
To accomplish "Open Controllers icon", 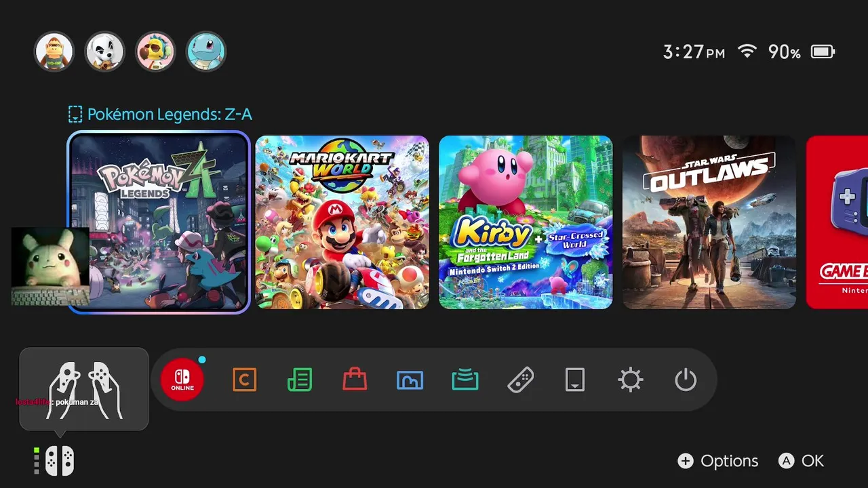I will pyautogui.click(x=520, y=380).
